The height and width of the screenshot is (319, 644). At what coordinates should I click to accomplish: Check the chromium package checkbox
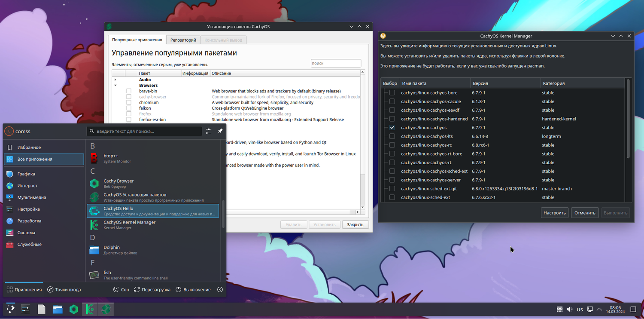click(x=129, y=103)
